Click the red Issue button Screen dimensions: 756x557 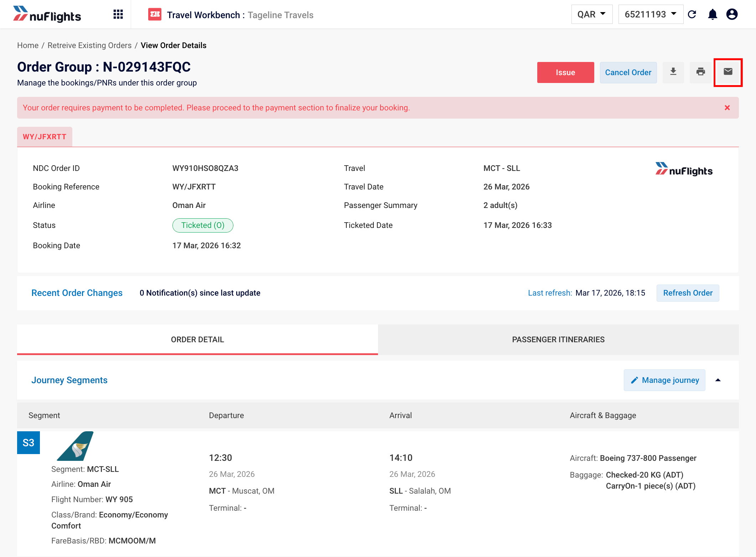pyautogui.click(x=565, y=72)
